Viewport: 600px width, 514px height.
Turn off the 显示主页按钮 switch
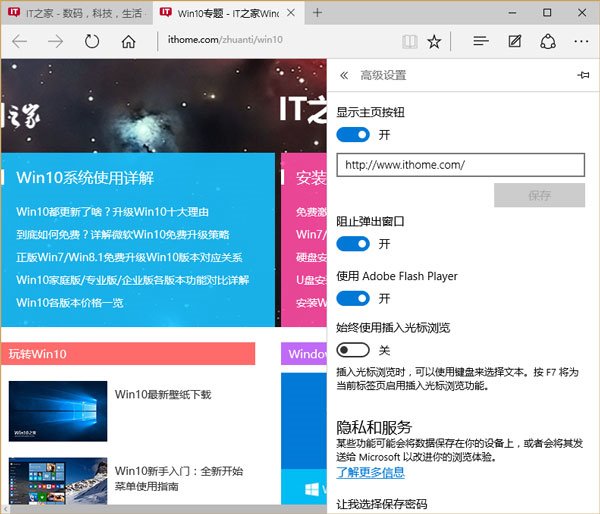click(x=353, y=134)
